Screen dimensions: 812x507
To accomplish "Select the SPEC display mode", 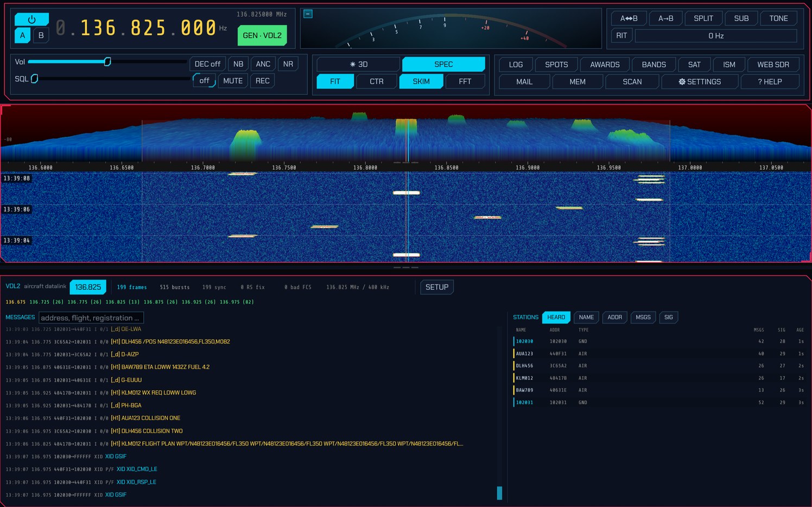I will tap(443, 64).
